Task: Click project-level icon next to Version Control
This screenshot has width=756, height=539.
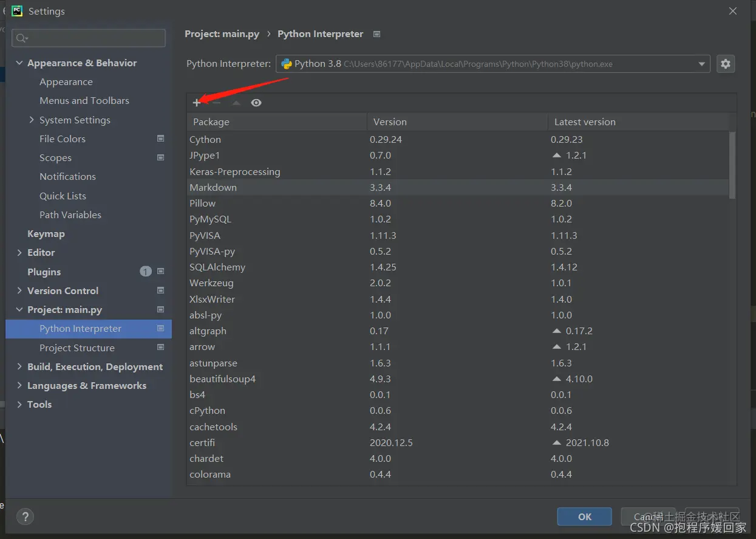Action: point(160,290)
